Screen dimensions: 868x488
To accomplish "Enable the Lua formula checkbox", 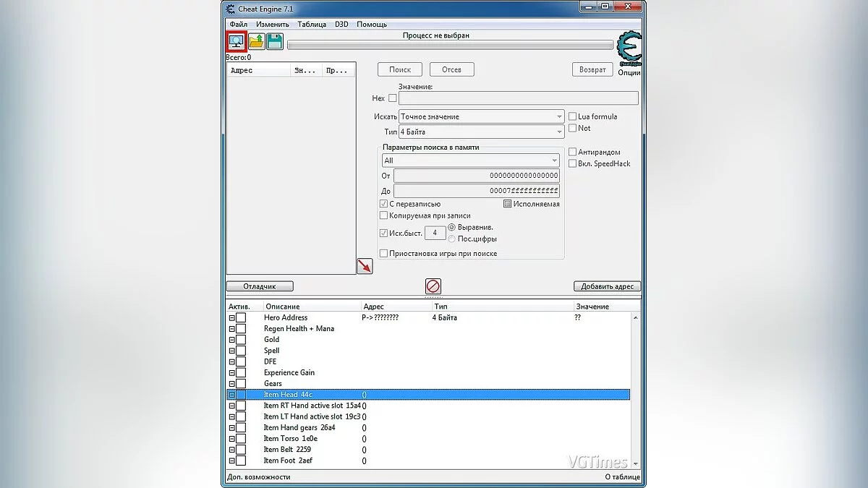I will coord(572,116).
